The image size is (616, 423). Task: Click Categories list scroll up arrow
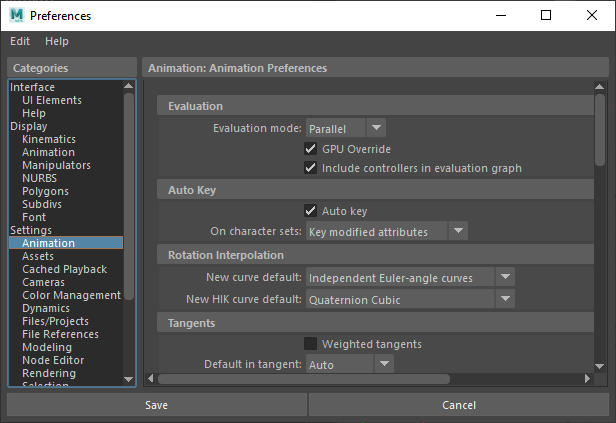[128, 86]
